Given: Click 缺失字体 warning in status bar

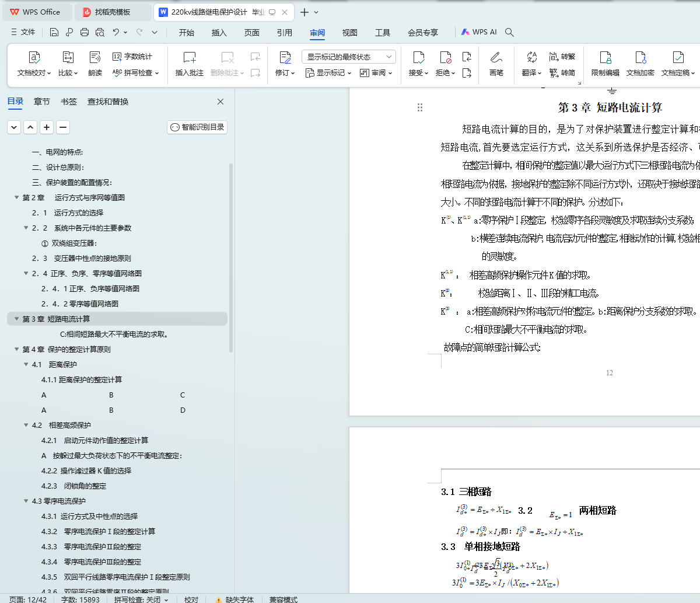Looking at the screenshot, I should pyautogui.click(x=235, y=599).
